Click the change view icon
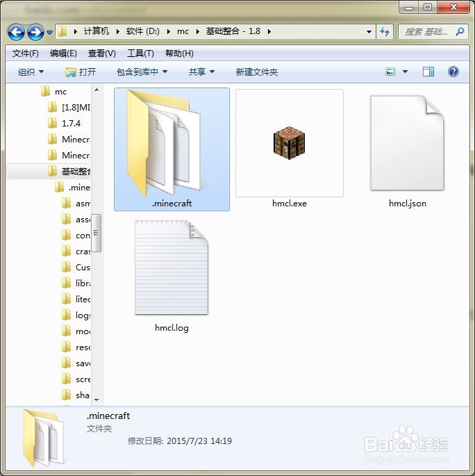 coord(390,72)
